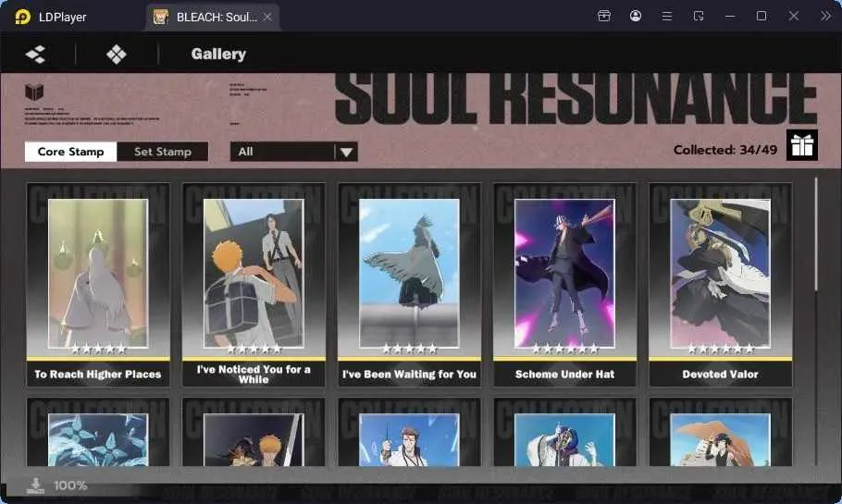Open I've Been Waiting for You stamp
The height and width of the screenshot is (504, 842).
point(409,285)
